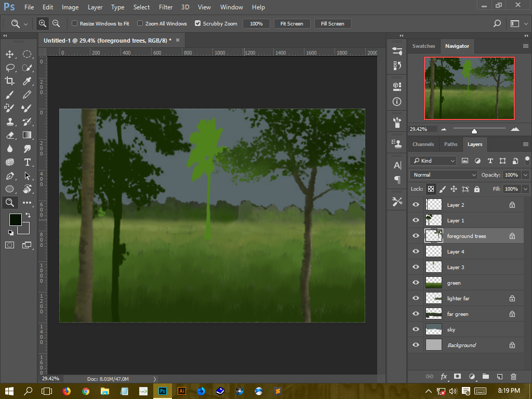Image resolution: width=532 pixels, height=399 pixels.
Task: Select the Rotate View hand tool
Action: [x=27, y=189]
